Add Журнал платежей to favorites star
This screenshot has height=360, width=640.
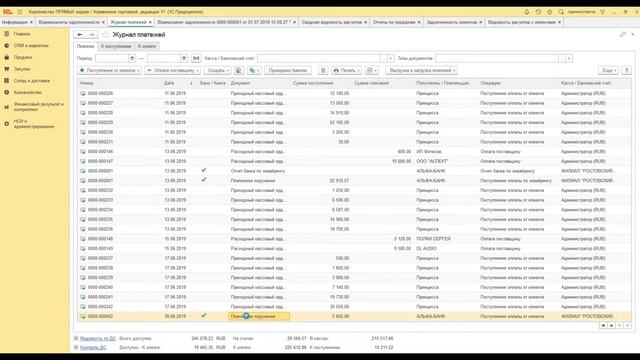pyautogui.click(x=106, y=35)
